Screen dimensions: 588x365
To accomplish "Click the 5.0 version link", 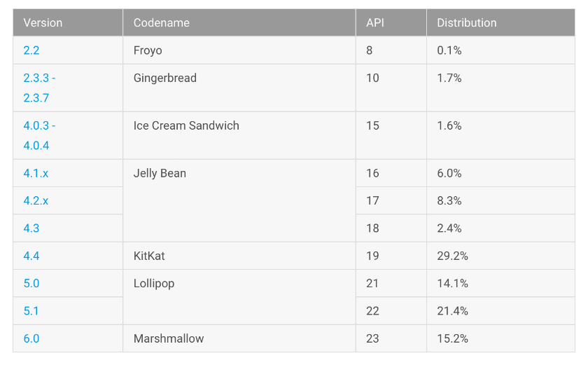I will [31, 283].
